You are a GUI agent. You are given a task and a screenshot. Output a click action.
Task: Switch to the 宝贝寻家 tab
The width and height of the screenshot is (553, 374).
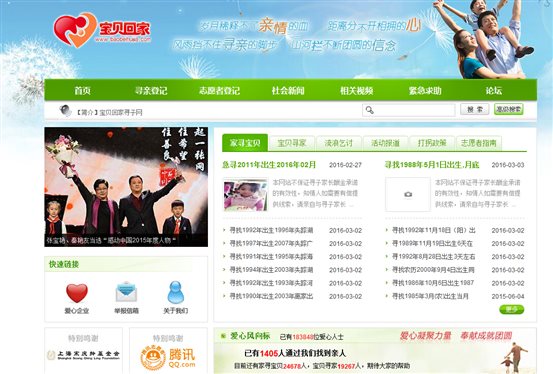pyautogui.click(x=292, y=143)
